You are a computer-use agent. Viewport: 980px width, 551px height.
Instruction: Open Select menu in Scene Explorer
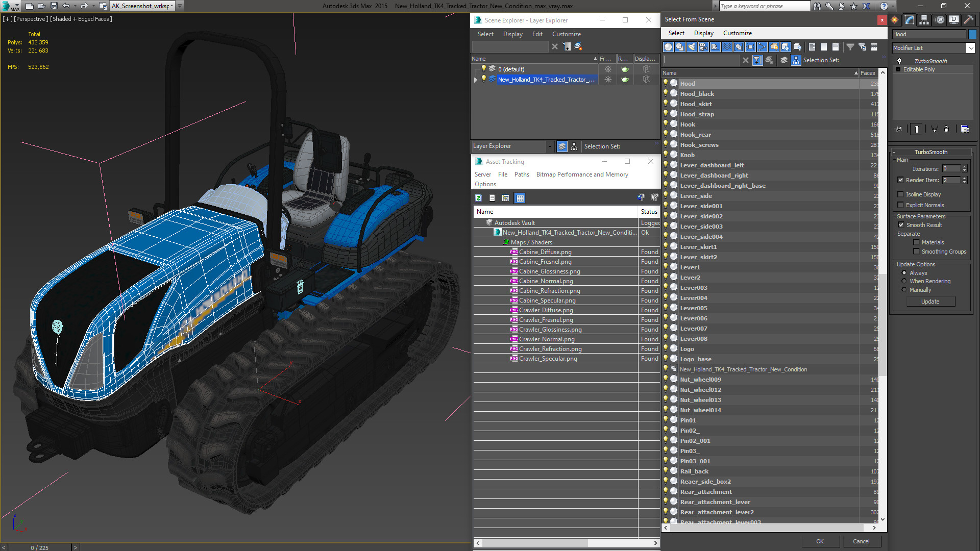[x=485, y=34]
